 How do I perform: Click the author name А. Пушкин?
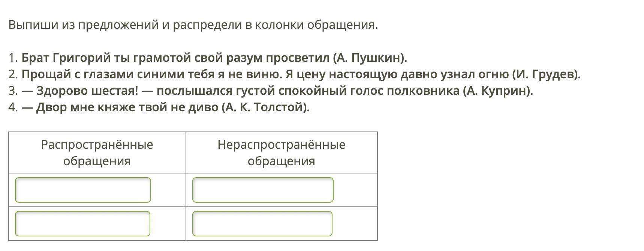pos(370,58)
